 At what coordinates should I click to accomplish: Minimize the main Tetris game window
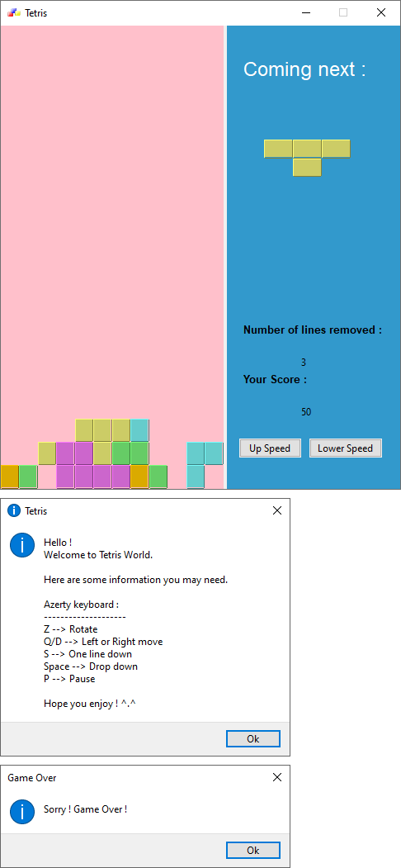[x=306, y=12]
